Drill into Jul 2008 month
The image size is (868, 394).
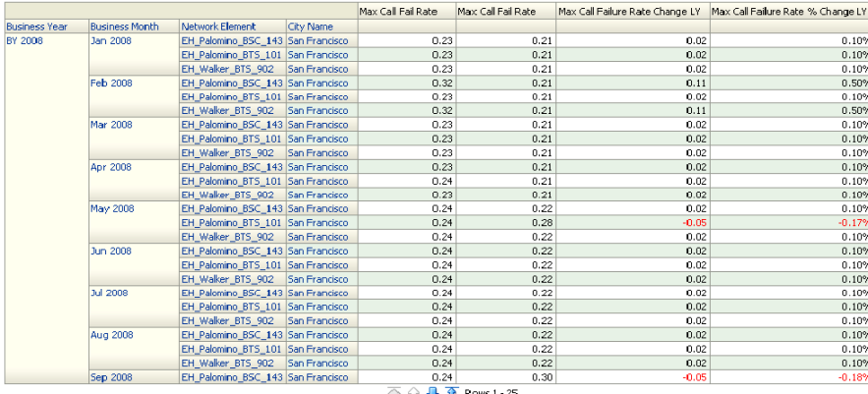coord(109,293)
